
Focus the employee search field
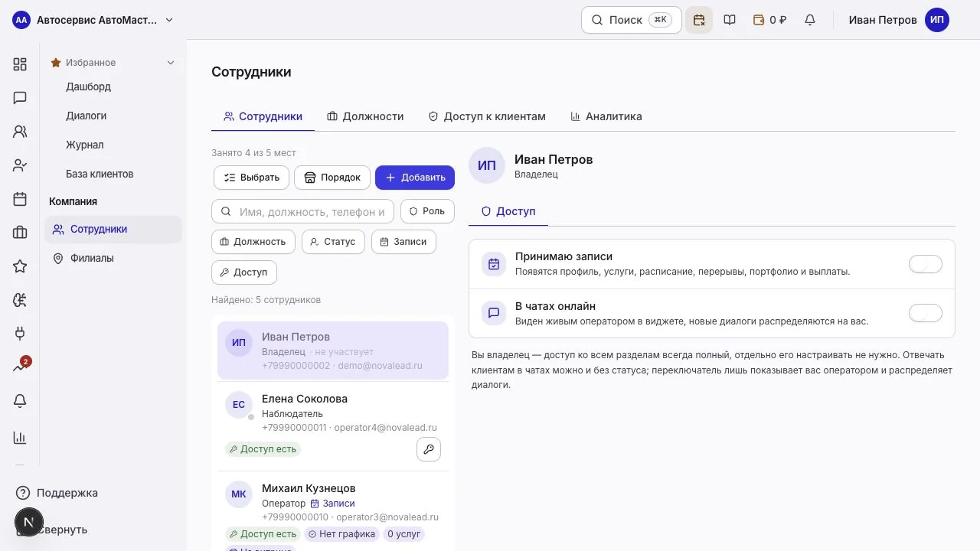coord(303,212)
